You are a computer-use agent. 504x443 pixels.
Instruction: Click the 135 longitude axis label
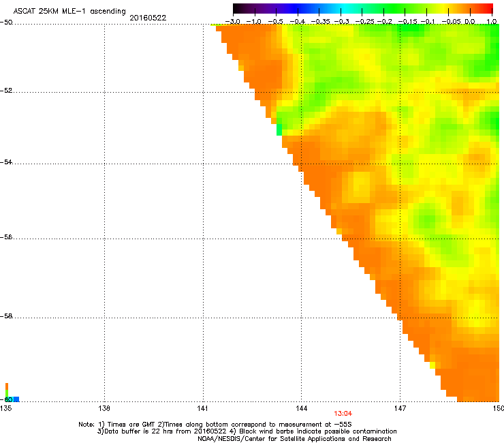[x=5, y=408]
